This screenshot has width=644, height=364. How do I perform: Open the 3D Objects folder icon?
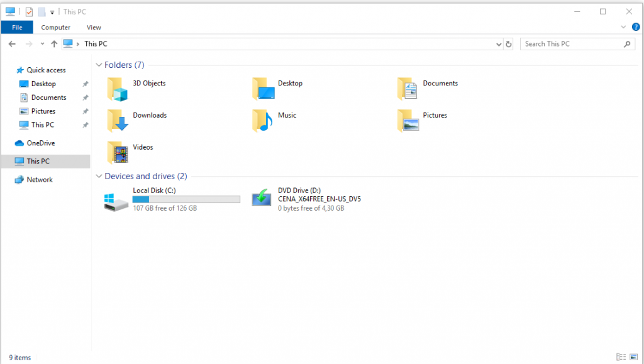pyautogui.click(x=118, y=89)
